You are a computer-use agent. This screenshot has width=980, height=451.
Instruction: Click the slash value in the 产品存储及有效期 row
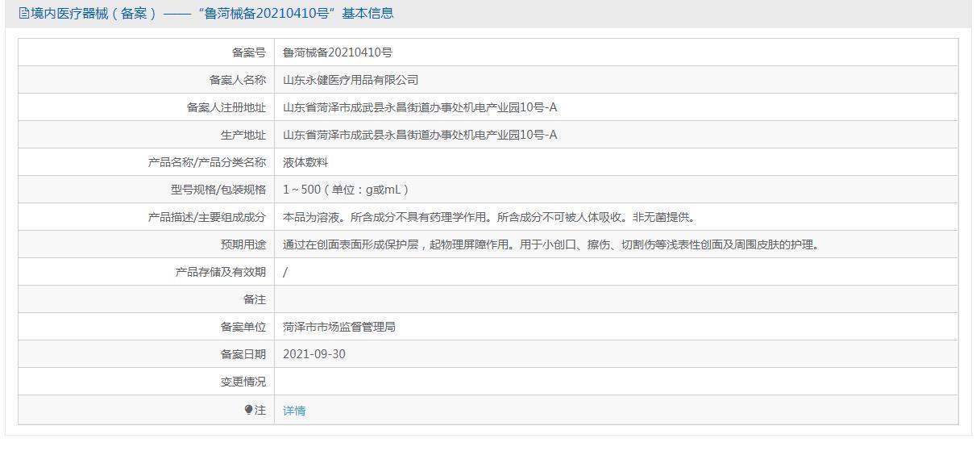(x=285, y=272)
